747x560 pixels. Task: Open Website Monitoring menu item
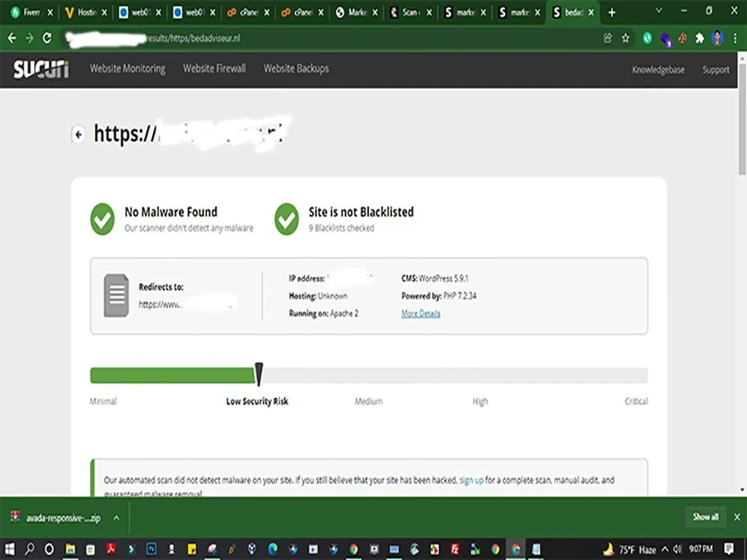128,69
